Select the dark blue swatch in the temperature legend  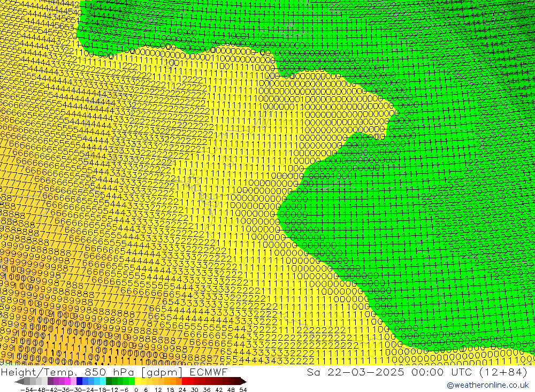pyautogui.click(x=79, y=381)
